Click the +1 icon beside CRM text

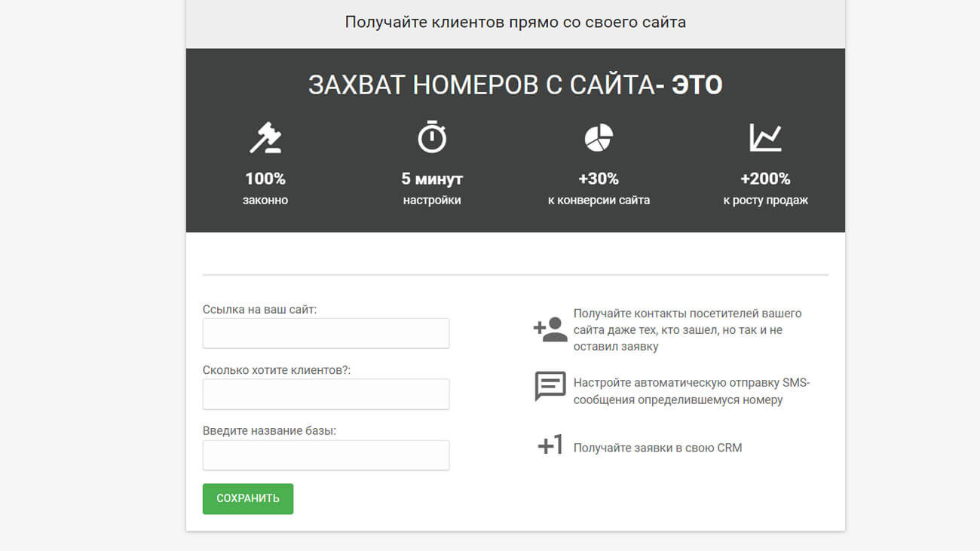[550, 446]
